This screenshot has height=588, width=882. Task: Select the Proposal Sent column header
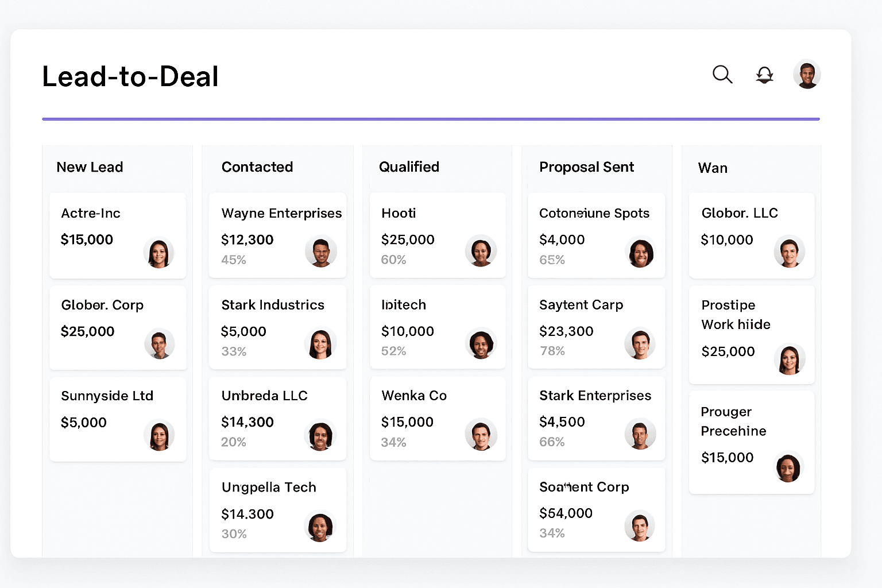tap(586, 167)
